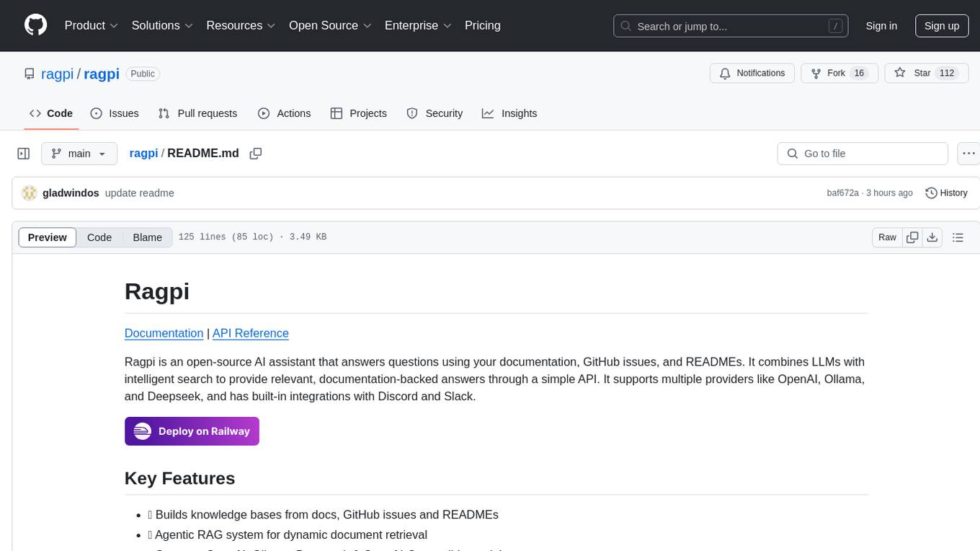Viewport: 980px width, 551px height.
Task: Open the gladwindos author avatar
Action: click(30, 193)
